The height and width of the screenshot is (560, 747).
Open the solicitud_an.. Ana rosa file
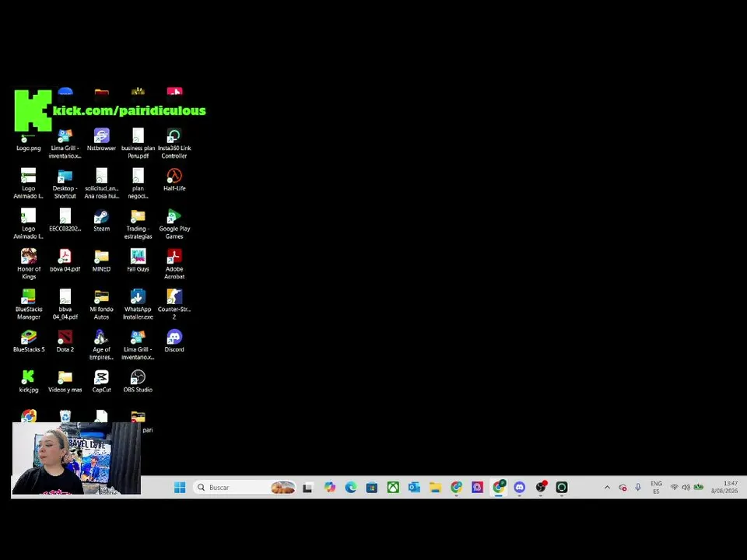[x=101, y=184]
